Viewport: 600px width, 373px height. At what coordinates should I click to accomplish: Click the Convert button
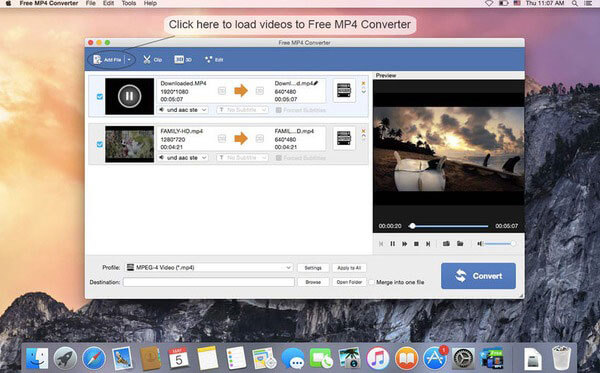(x=478, y=276)
